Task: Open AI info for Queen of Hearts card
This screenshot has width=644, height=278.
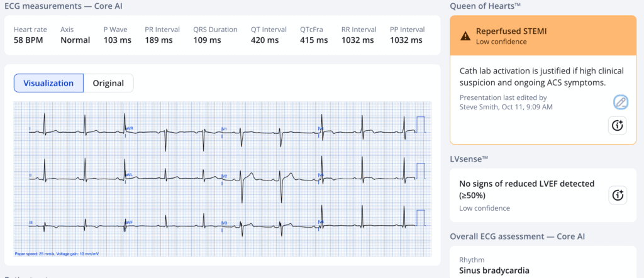Action: [x=618, y=125]
